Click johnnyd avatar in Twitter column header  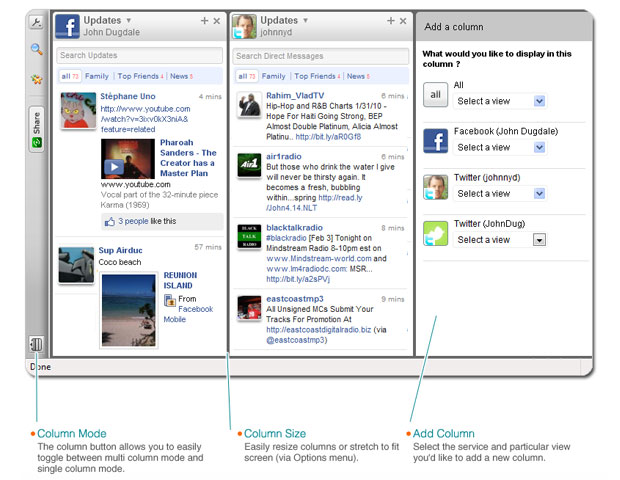click(244, 26)
